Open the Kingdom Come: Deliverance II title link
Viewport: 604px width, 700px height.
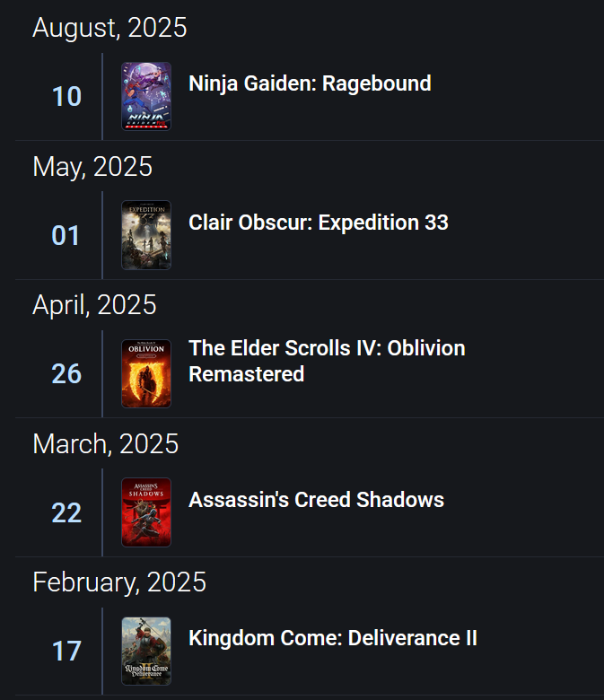333,638
